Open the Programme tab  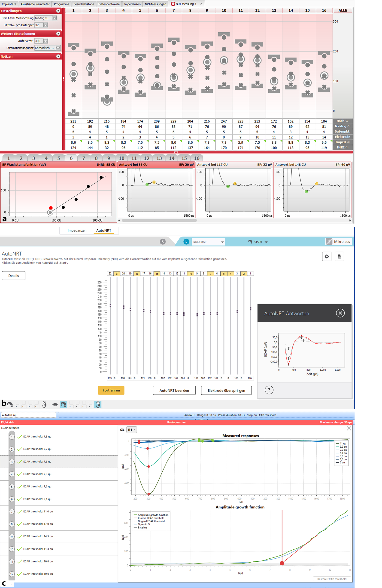click(61, 4)
